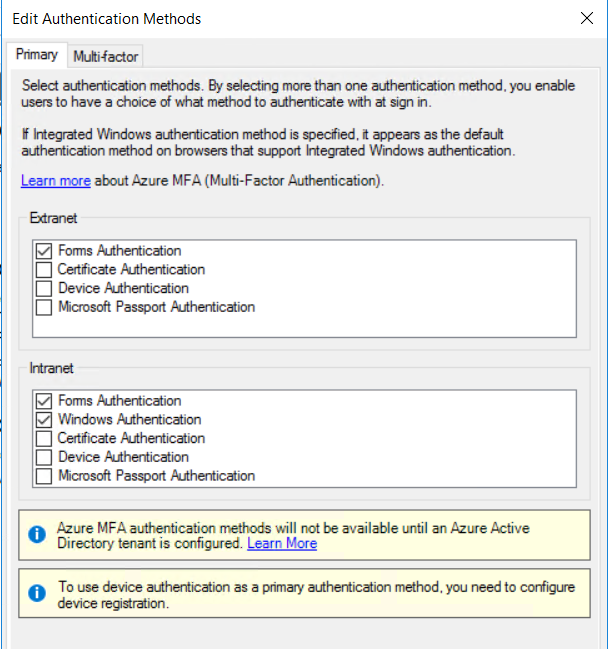Click the Extranet Device Authentication label text
The image size is (608, 649).
click(x=123, y=289)
